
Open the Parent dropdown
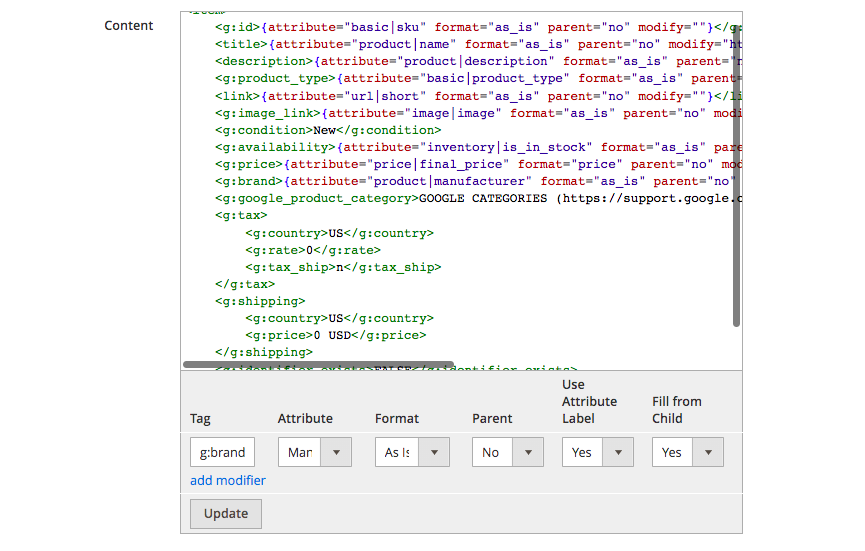(507, 452)
